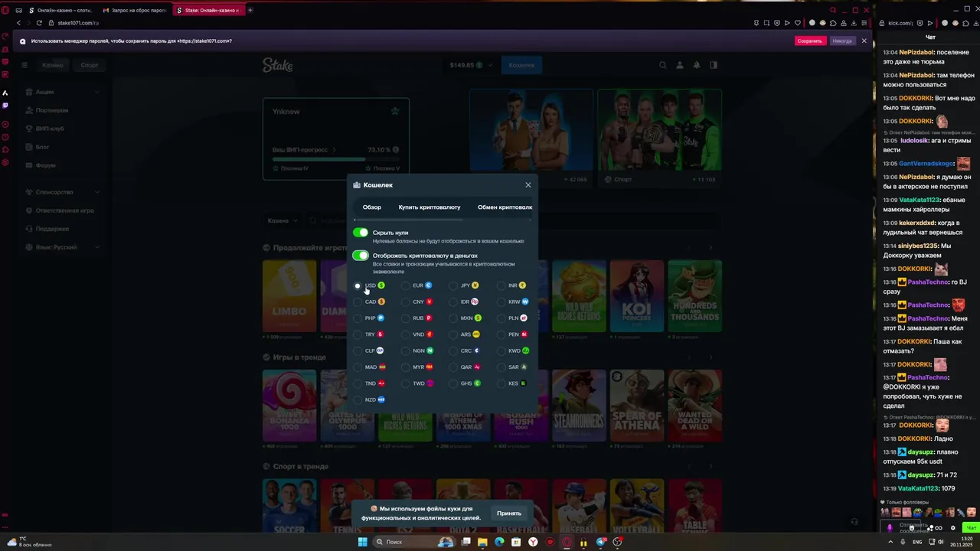
Task: Click the browser reload button
Action: tap(39, 23)
